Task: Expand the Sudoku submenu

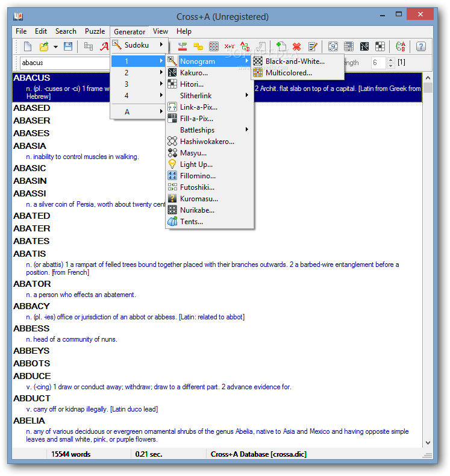Action: click(x=138, y=45)
